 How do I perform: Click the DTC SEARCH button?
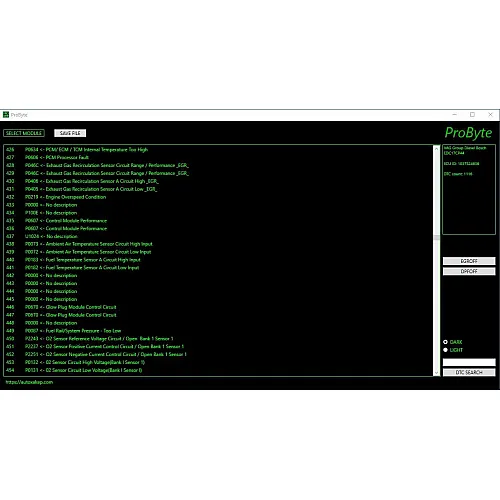click(469, 372)
